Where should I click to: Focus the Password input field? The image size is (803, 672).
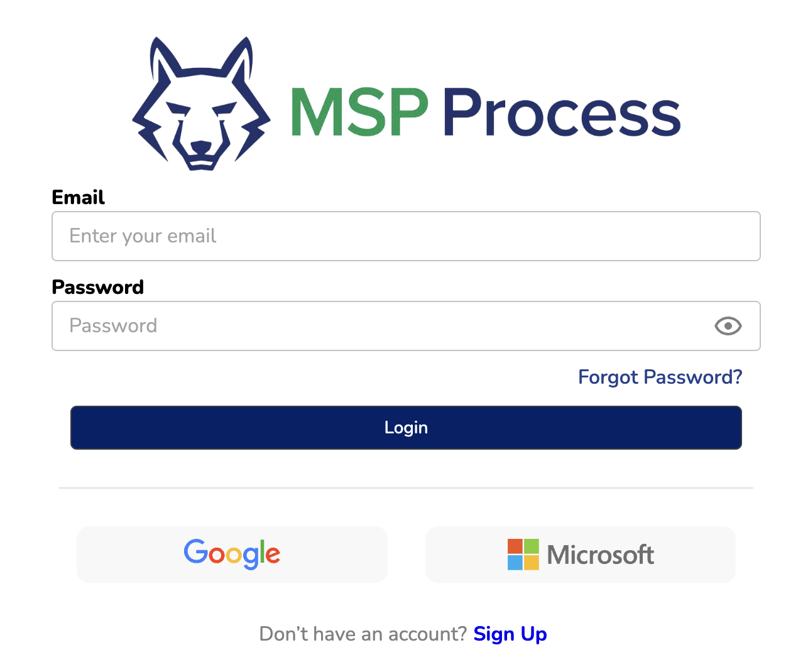coord(377,326)
